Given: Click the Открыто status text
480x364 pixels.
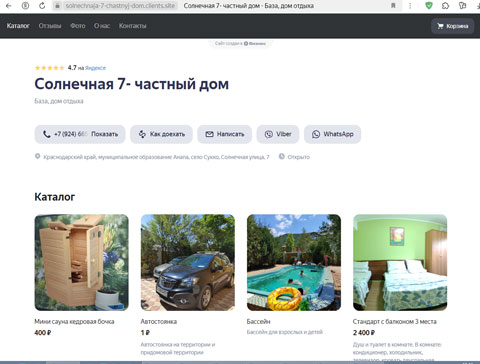Looking at the screenshot, I should point(299,157).
